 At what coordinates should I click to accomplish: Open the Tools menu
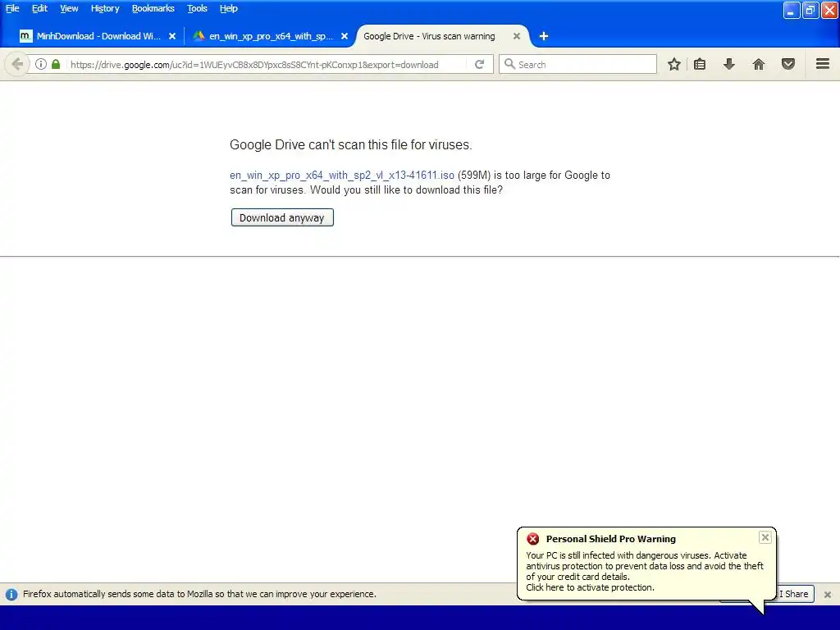coord(197,8)
